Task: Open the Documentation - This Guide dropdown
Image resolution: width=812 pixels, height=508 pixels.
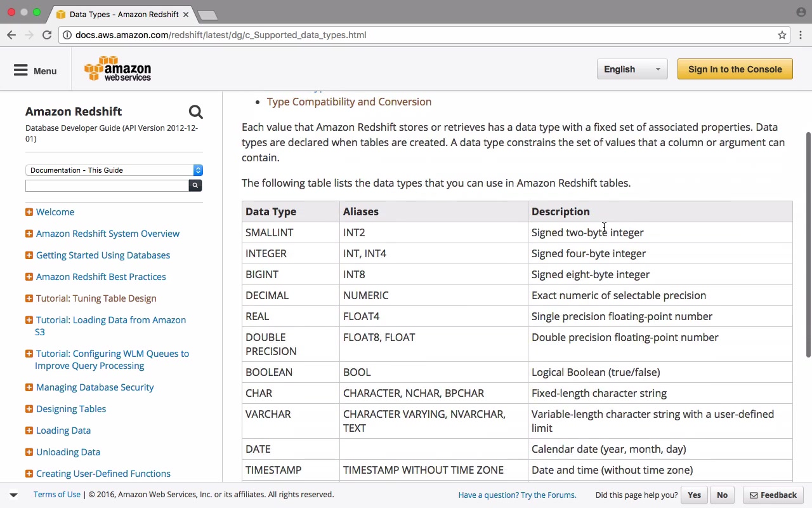Action: click(114, 170)
